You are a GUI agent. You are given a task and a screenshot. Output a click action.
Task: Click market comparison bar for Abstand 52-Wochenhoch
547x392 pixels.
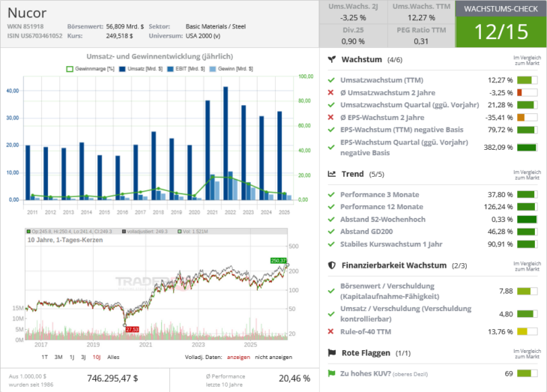(527, 220)
